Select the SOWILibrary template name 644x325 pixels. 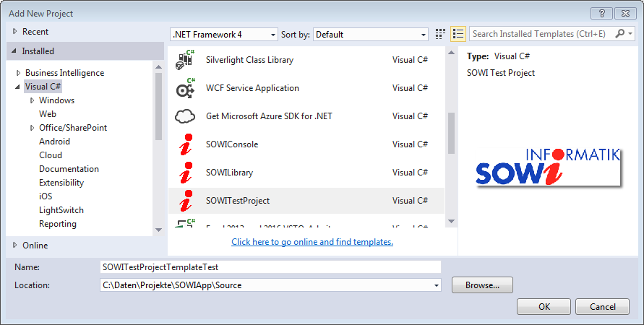pyautogui.click(x=229, y=173)
